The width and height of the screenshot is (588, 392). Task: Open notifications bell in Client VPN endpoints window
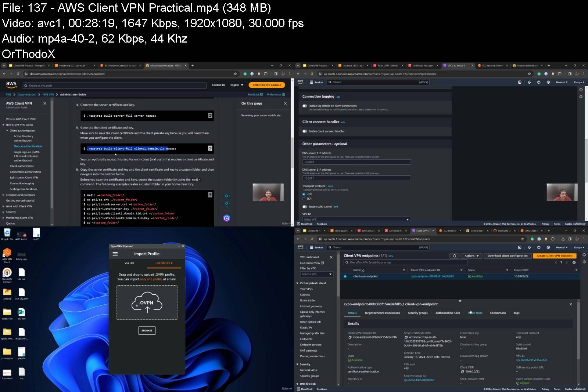(x=529, y=247)
